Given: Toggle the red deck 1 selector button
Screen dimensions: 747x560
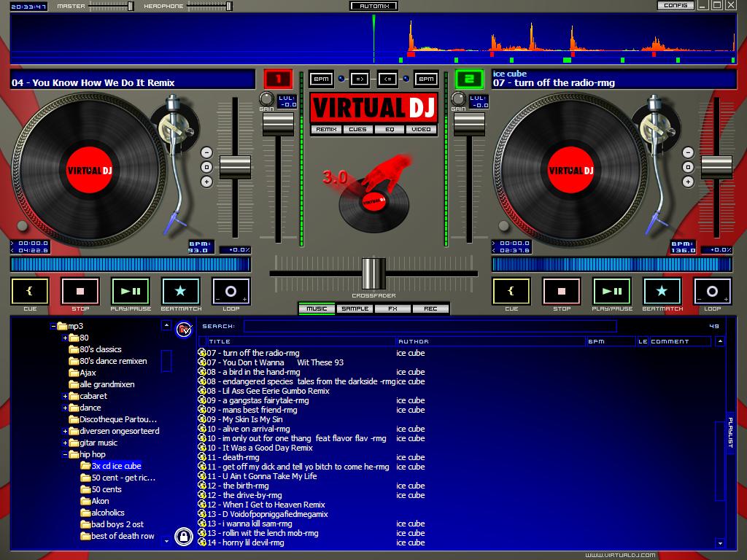Looking at the screenshot, I should point(278,79).
